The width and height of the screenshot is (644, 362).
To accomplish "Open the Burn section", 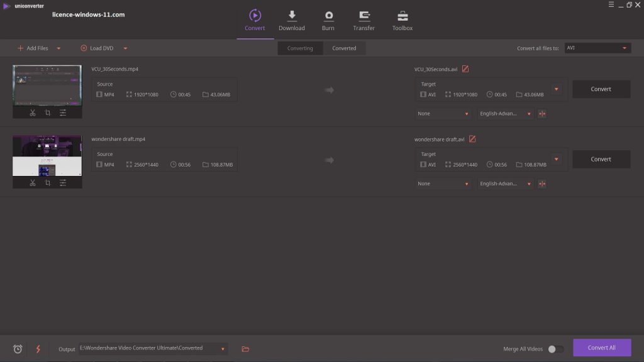I will click(x=328, y=21).
